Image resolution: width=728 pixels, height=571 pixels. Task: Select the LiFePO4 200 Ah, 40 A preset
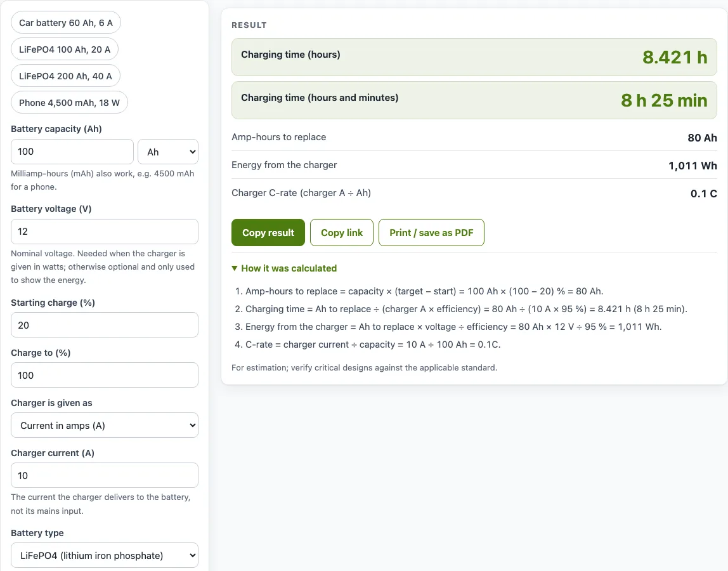coord(65,76)
